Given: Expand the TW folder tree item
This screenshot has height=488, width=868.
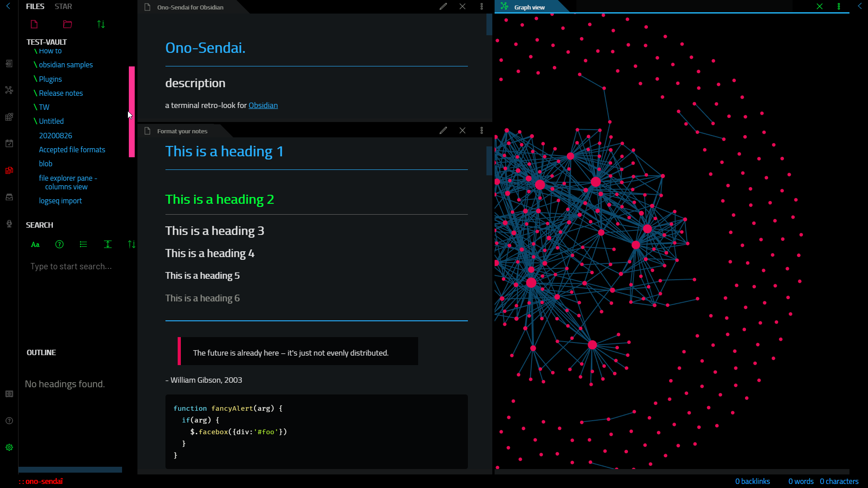Looking at the screenshot, I should [x=43, y=107].
